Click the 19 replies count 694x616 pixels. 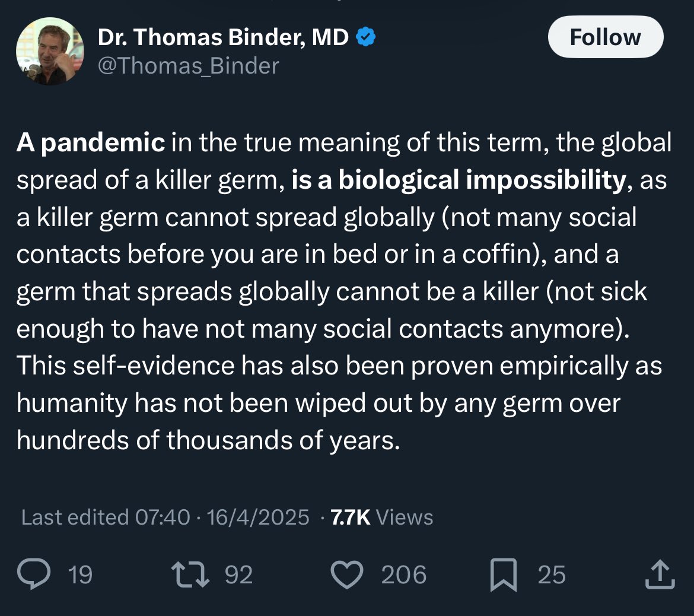click(80, 574)
